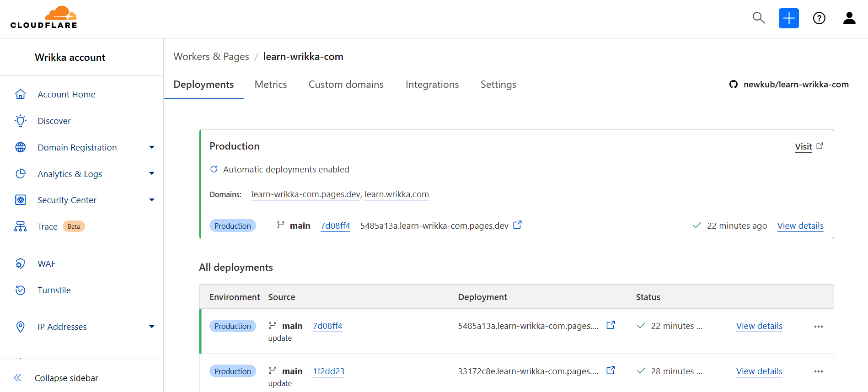Viewport: 868px width, 392px height.
Task: Open the Custom domains tab
Action: coord(346,85)
